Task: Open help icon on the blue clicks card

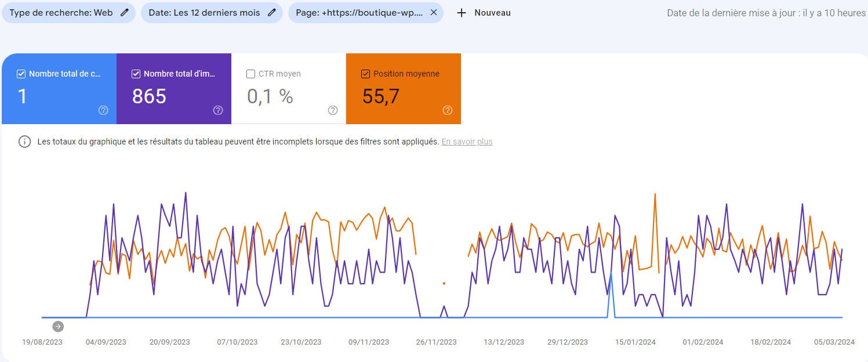Action: tap(103, 110)
